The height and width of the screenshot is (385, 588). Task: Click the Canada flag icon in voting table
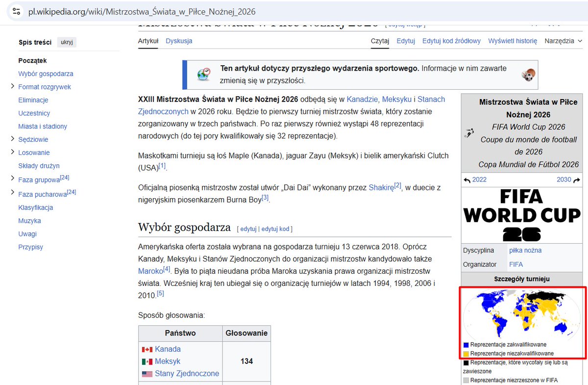147,349
